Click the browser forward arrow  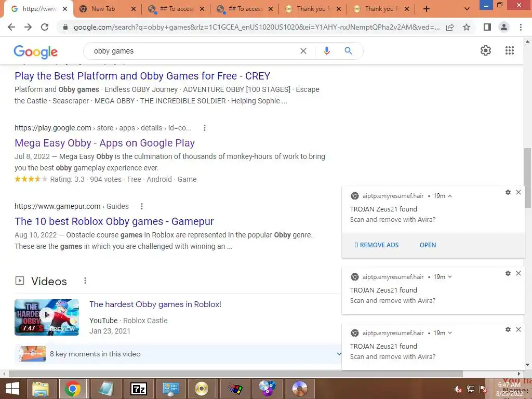click(x=28, y=27)
